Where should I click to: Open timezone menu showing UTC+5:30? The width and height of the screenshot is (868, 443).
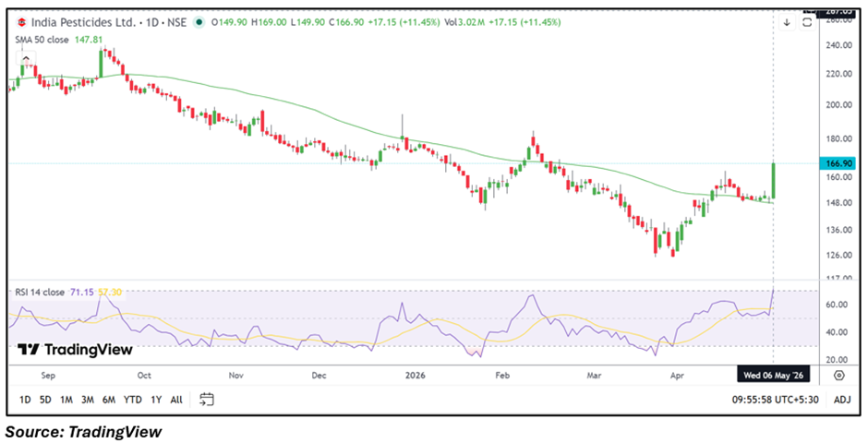[x=775, y=400]
